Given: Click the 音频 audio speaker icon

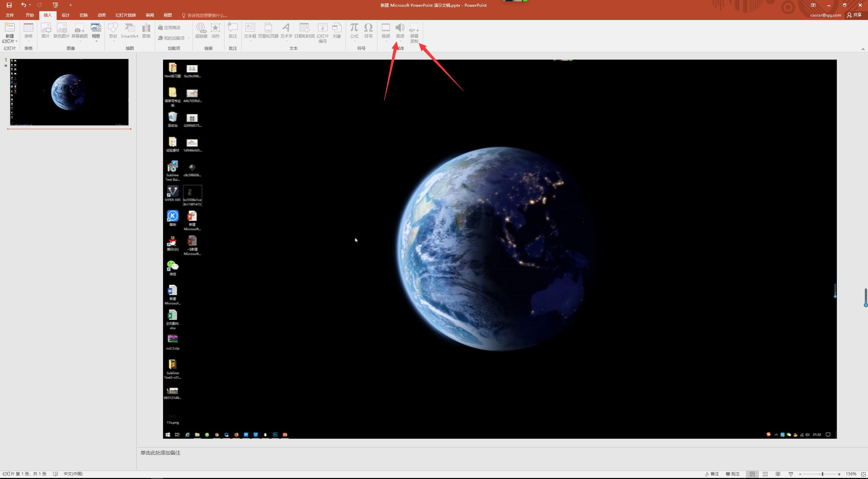Looking at the screenshot, I should [400, 28].
